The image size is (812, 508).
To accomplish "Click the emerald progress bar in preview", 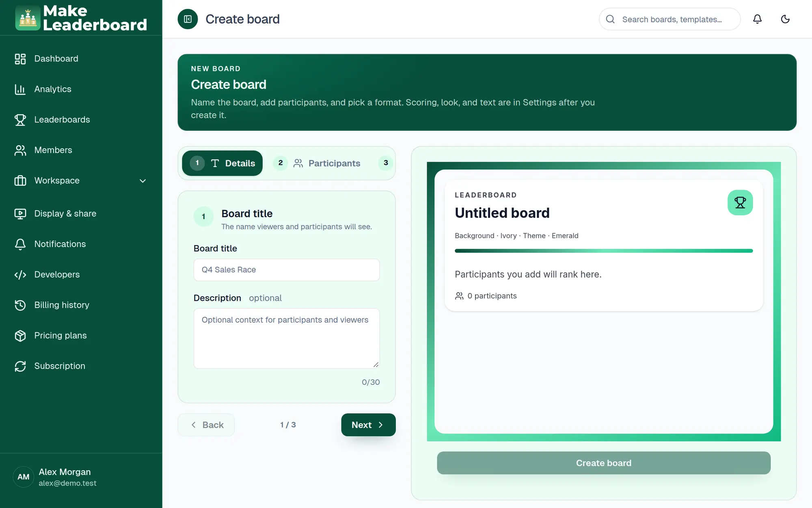I will click(x=603, y=251).
